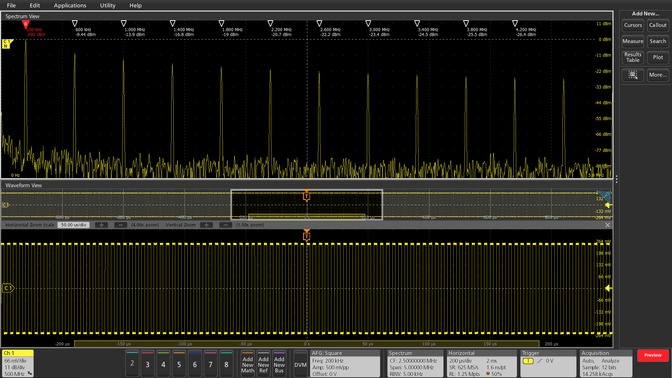Viewport: 672px width, 378px height.
Task: Click the trigger level arrow on zoom view right edge
Action: coord(608,288)
